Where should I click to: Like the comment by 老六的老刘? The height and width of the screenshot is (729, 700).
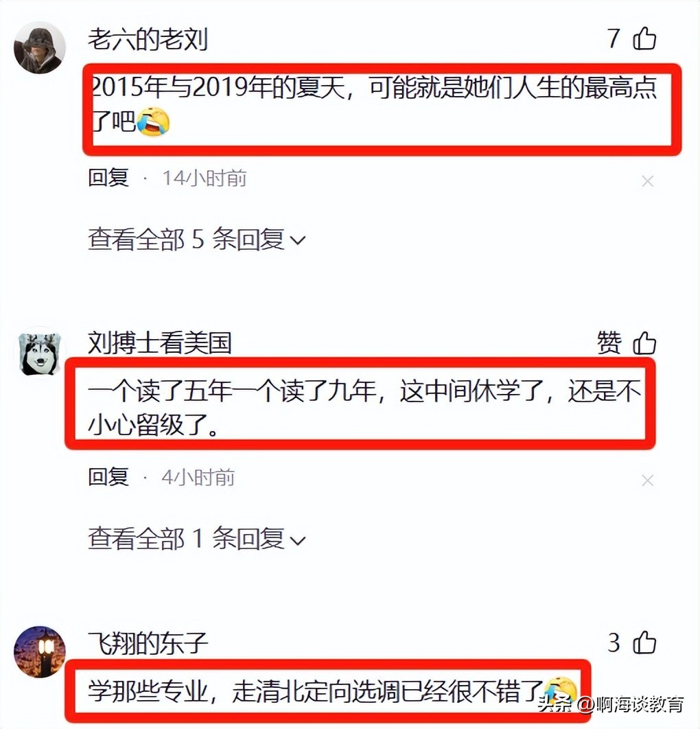coord(644,38)
